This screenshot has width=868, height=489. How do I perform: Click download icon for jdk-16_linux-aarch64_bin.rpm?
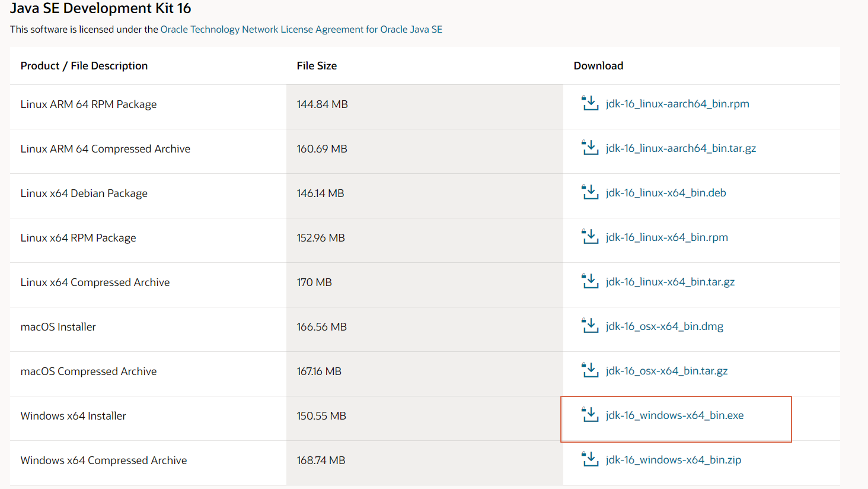coord(590,103)
